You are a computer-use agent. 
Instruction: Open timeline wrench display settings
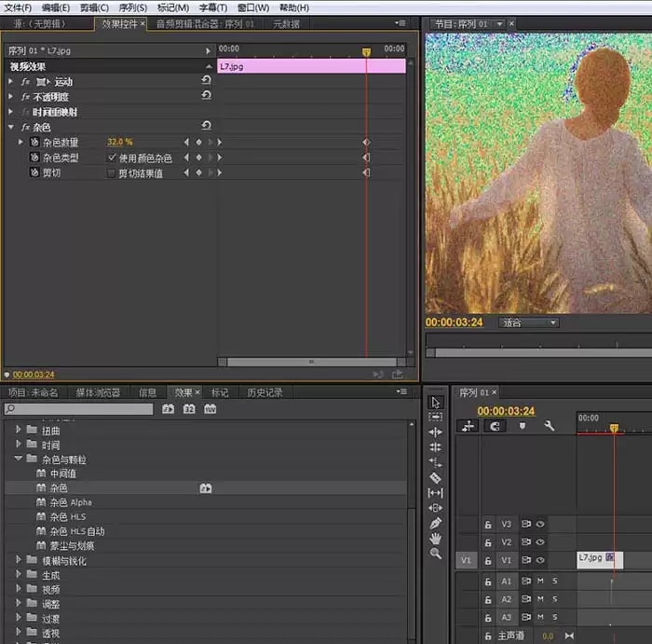pos(550,426)
